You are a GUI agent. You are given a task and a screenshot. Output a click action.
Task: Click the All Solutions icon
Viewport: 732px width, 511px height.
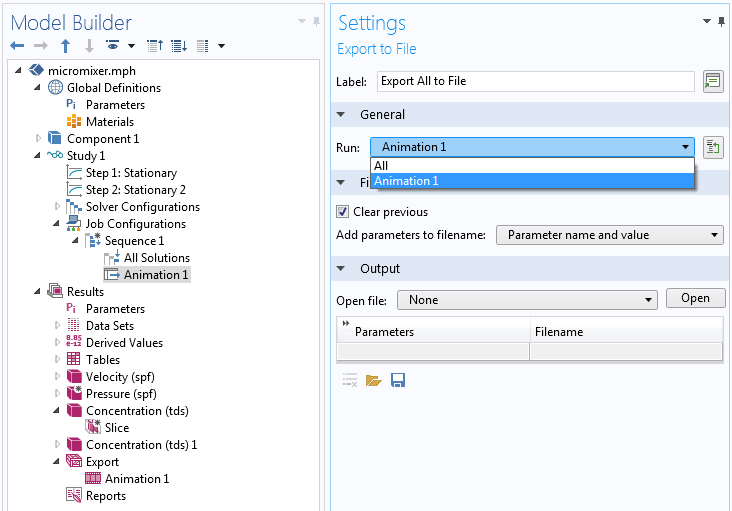tap(112, 257)
